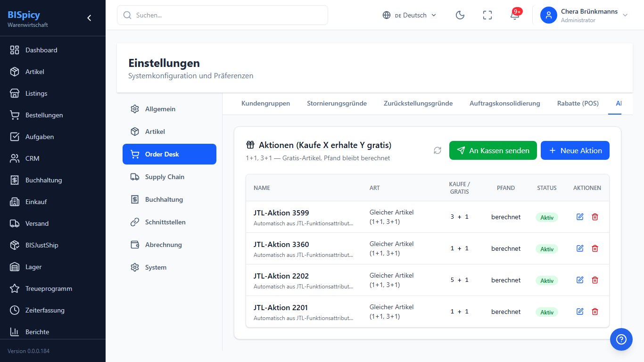The height and width of the screenshot is (362, 644).
Task: Click JTL-Aktion 3599 name
Action: tap(281, 213)
